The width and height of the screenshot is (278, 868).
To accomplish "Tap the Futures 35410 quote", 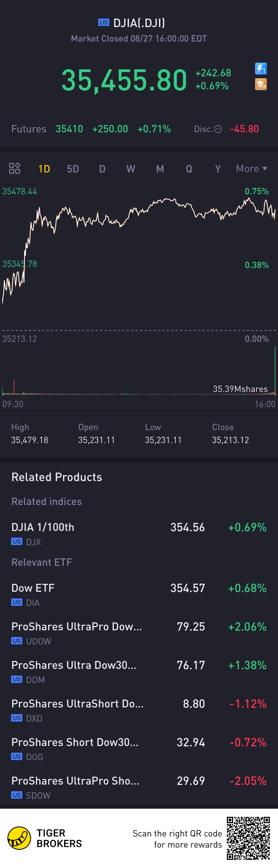I will (69, 129).
